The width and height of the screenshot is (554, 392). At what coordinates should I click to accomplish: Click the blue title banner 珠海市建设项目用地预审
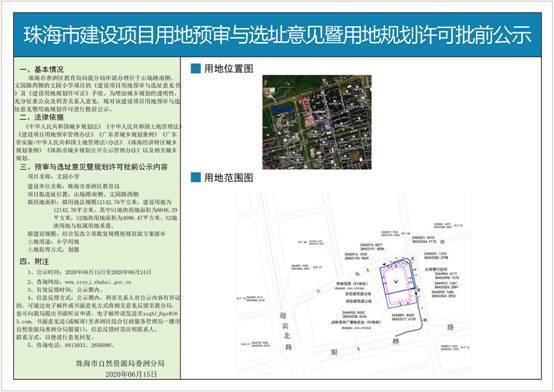(277, 35)
